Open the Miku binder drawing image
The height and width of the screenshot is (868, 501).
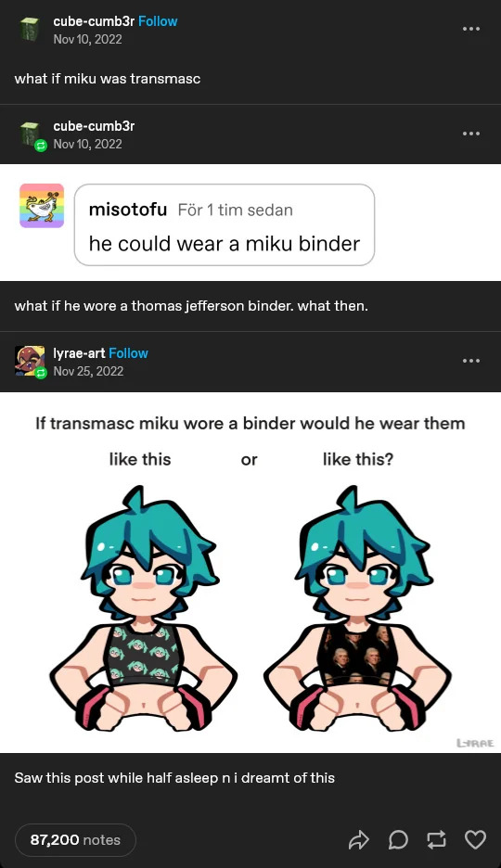(250, 572)
